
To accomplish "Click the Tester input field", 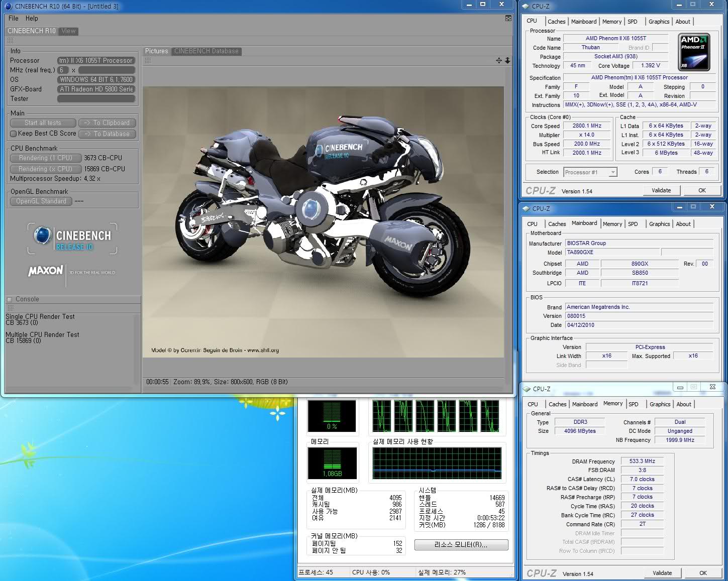I will pyautogui.click(x=96, y=99).
